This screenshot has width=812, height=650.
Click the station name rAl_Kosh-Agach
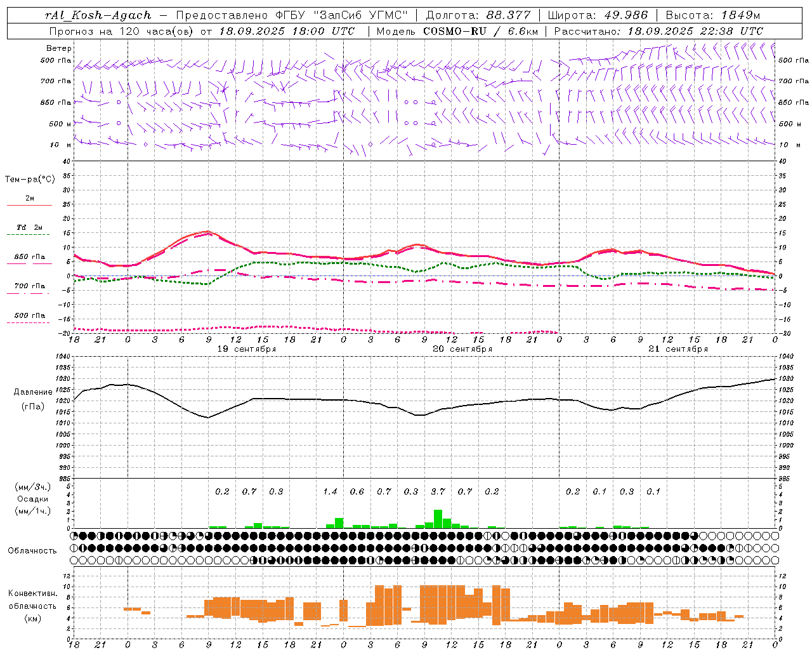click(x=99, y=15)
